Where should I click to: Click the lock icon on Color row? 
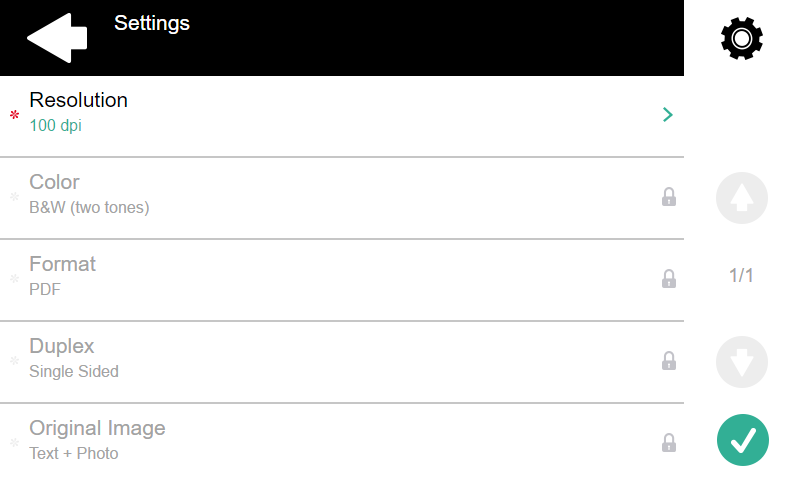coord(669,197)
